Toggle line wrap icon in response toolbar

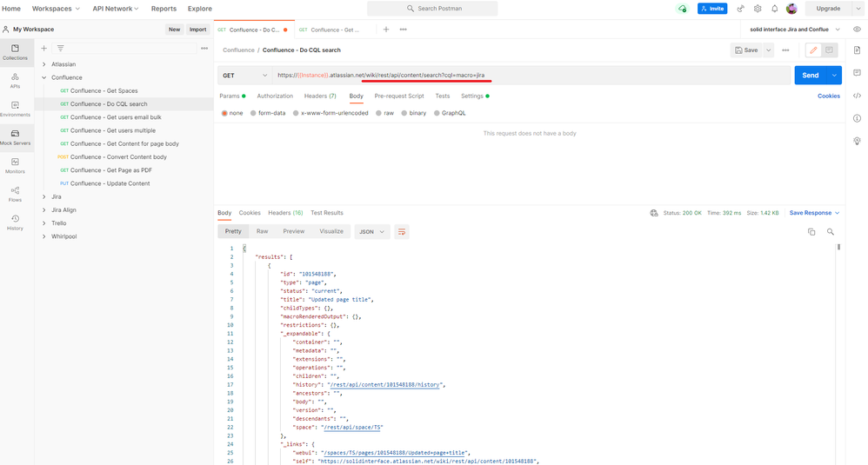click(402, 232)
